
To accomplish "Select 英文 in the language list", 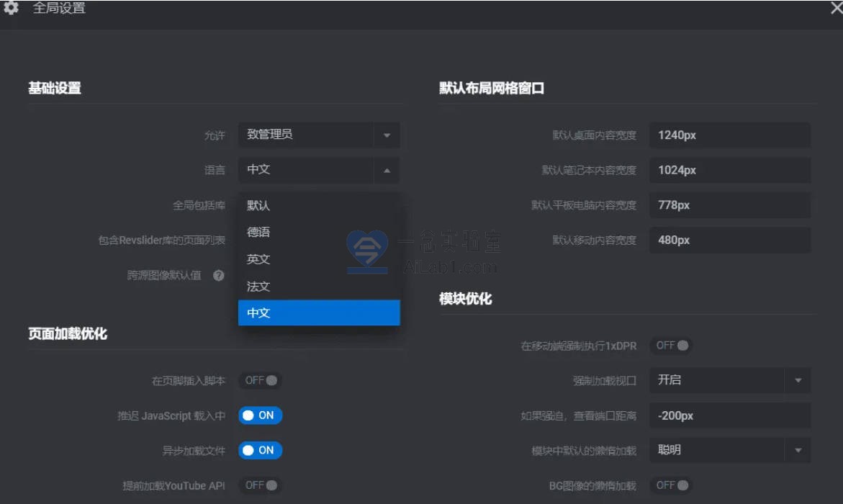I will (x=319, y=259).
